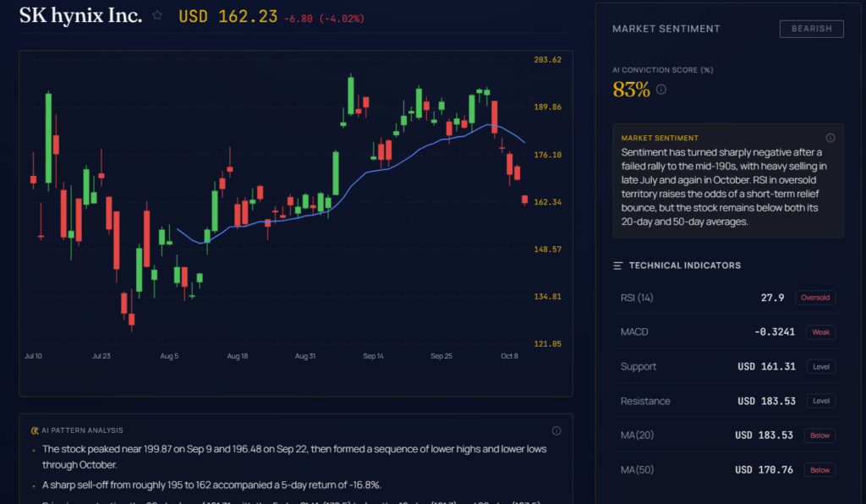Click the Aug 5 date axis label

pyautogui.click(x=169, y=356)
